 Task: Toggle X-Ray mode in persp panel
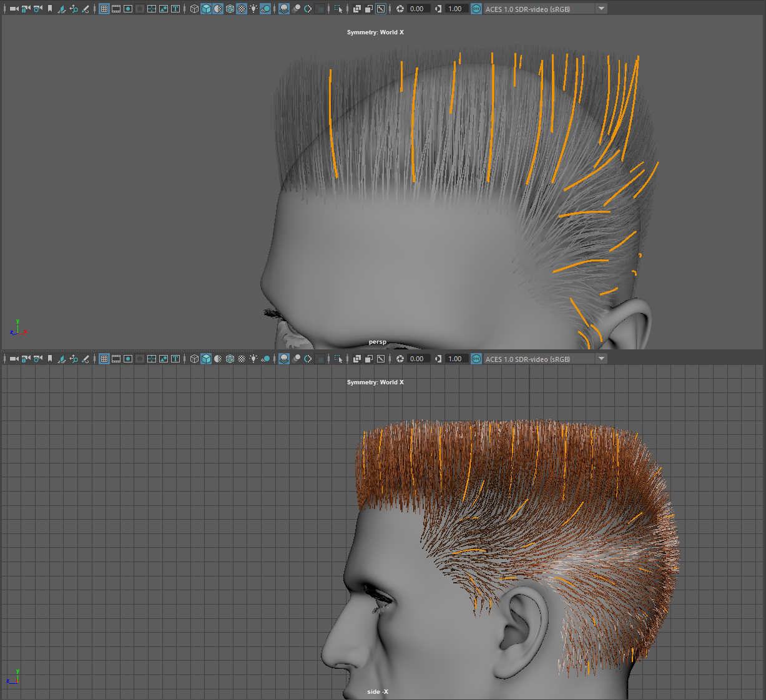click(357, 9)
